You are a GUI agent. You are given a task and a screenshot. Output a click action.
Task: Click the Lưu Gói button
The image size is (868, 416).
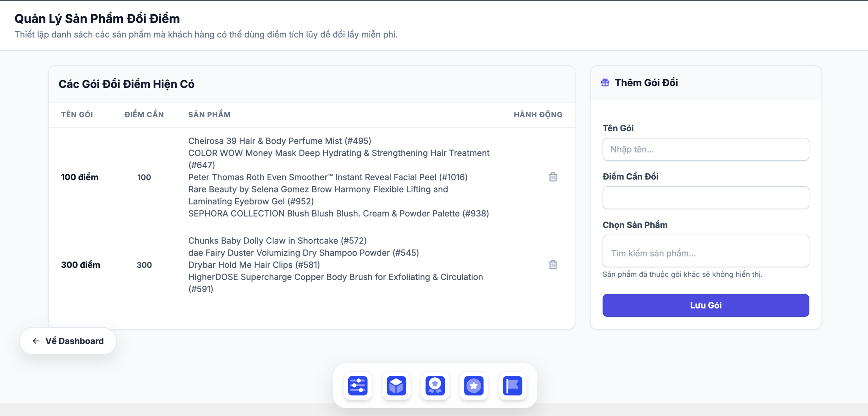point(706,305)
